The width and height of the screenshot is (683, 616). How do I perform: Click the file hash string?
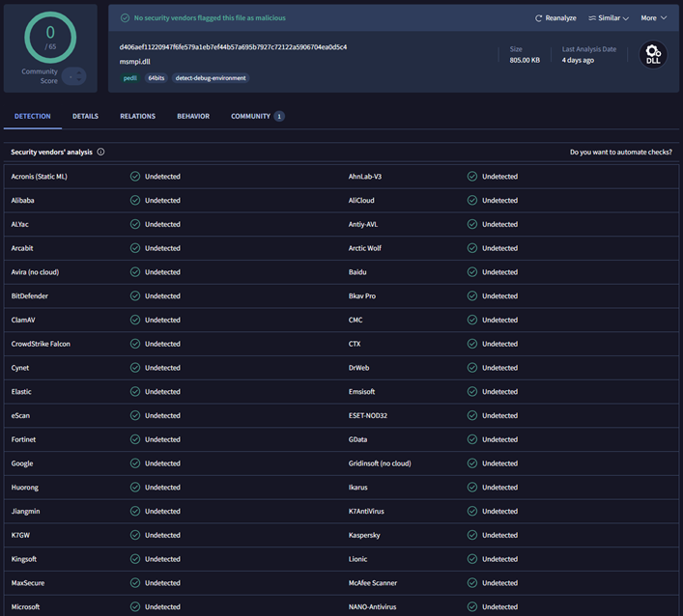[233, 47]
